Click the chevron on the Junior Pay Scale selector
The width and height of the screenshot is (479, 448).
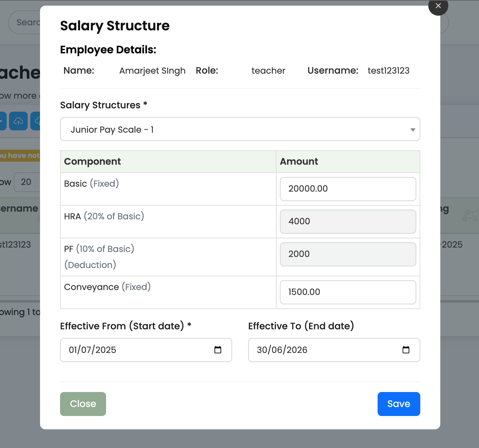(x=412, y=129)
